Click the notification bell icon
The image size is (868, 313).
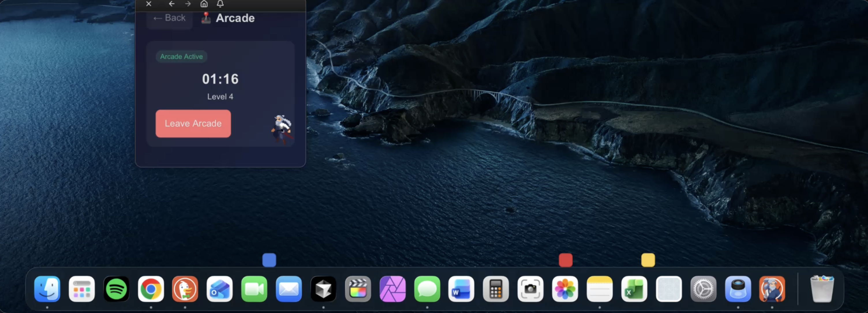point(220,4)
